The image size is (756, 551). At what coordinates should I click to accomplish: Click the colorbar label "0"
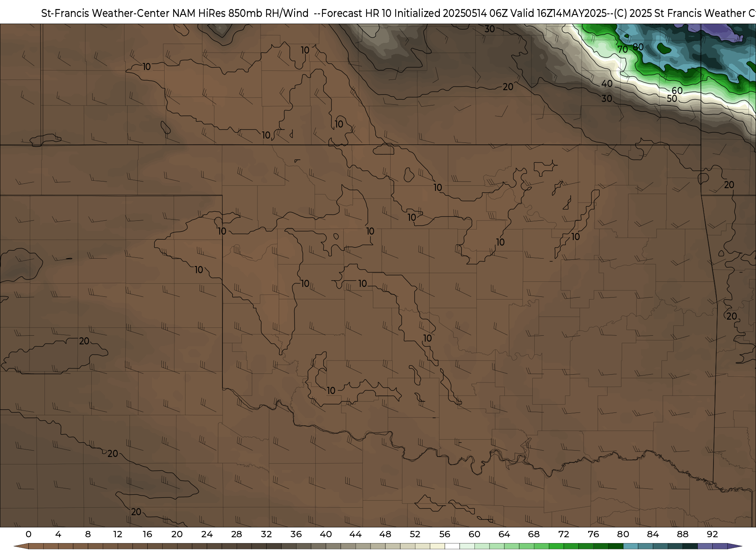point(28,534)
